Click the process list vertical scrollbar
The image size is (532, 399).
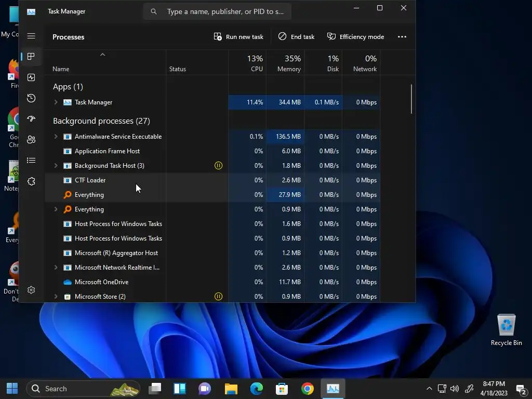pos(411,99)
